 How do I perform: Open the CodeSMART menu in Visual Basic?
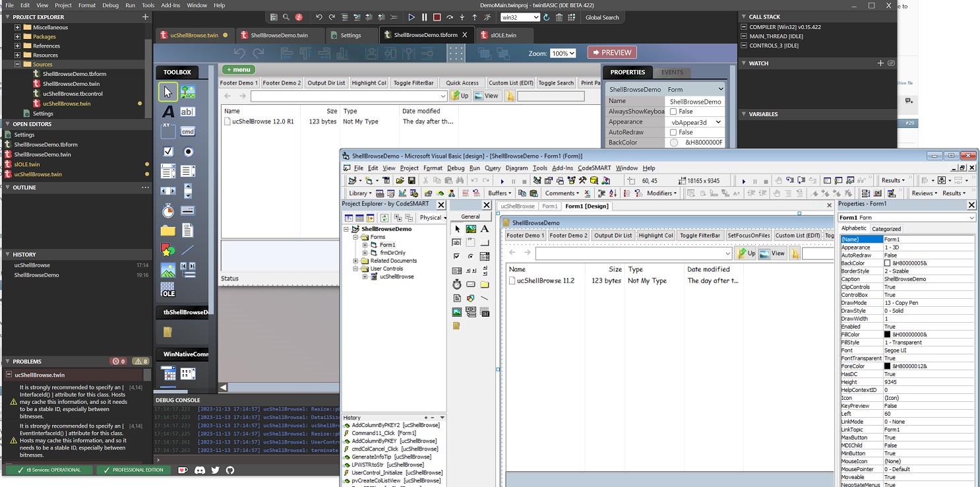(x=594, y=168)
